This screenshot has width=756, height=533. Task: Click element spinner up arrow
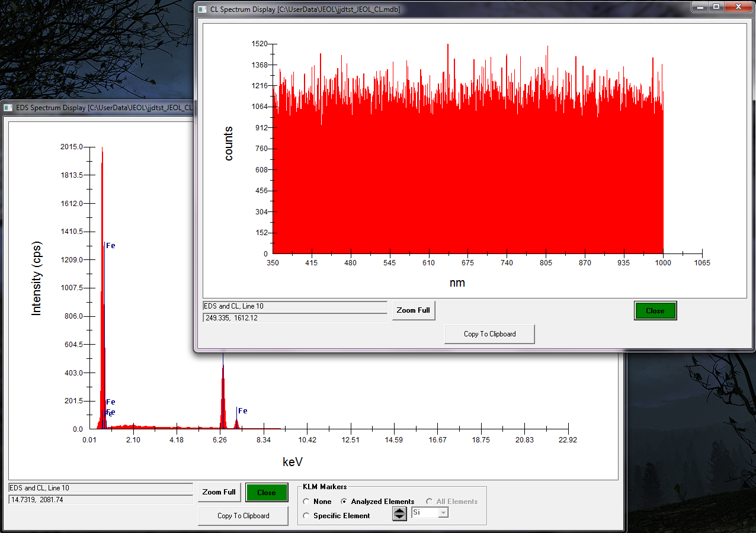point(400,510)
